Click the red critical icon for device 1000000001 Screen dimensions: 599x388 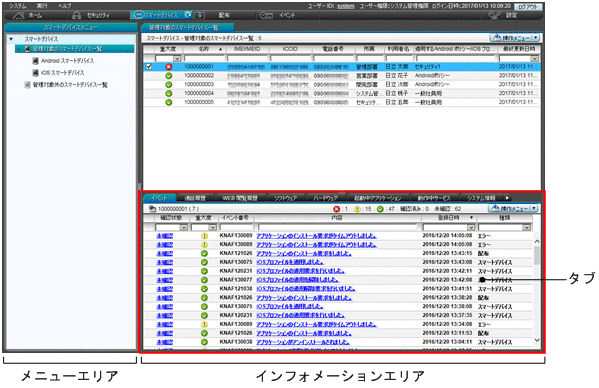tap(168, 67)
